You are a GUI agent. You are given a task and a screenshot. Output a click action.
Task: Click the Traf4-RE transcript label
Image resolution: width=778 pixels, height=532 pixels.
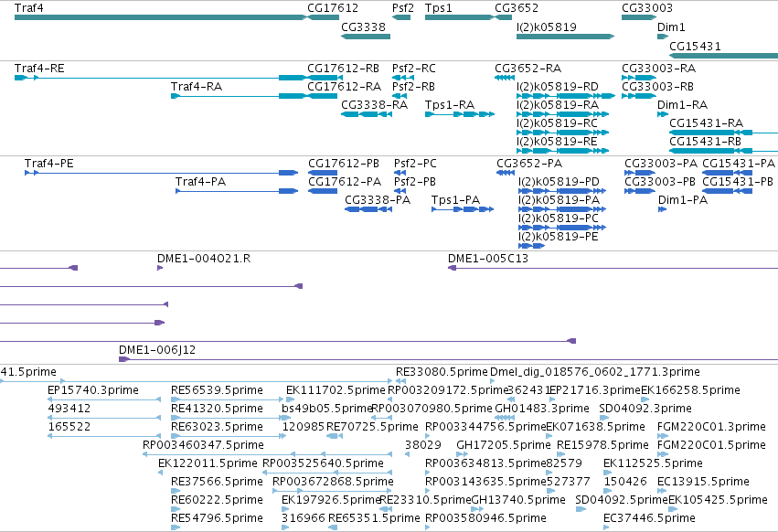click(39, 68)
